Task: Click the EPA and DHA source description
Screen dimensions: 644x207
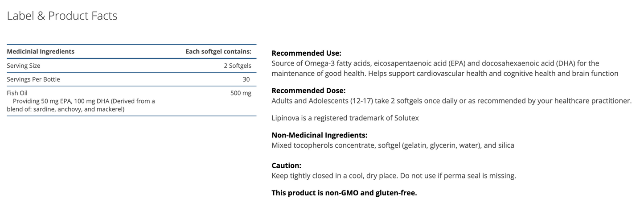Action: point(82,105)
